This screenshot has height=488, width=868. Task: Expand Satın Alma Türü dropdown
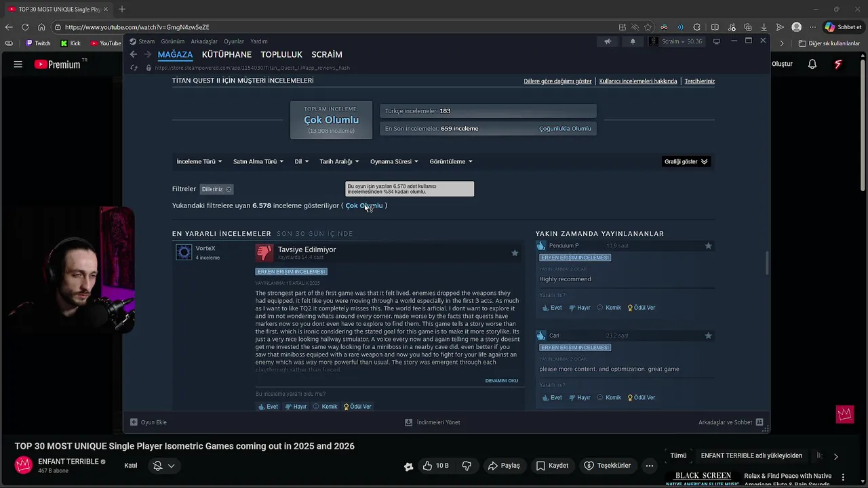(258, 161)
